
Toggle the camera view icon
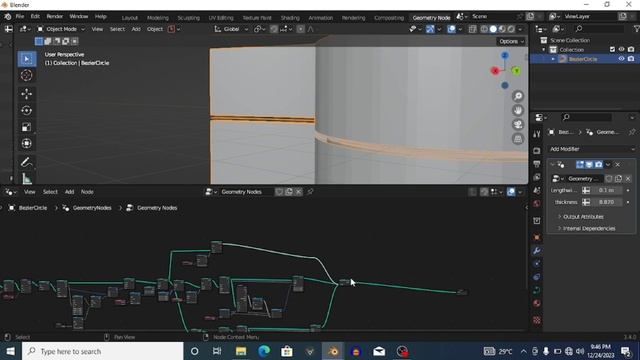(518, 124)
